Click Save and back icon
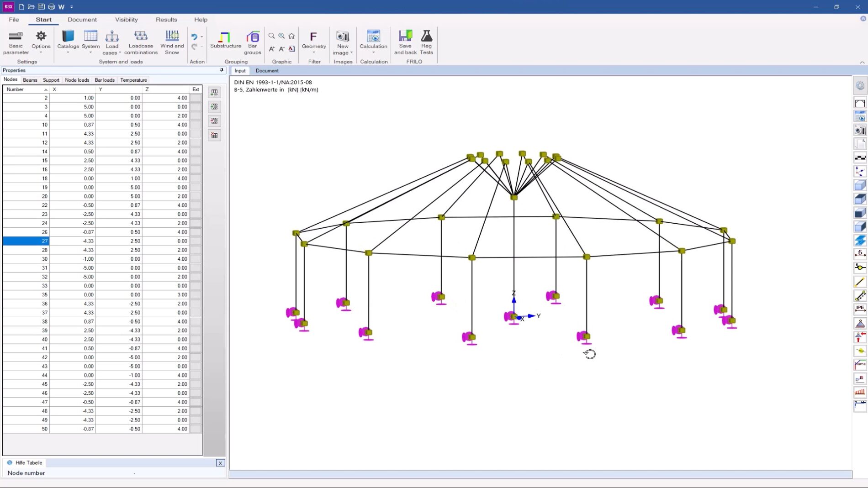Viewport: 868px width, 488px height. pyautogui.click(x=405, y=42)
